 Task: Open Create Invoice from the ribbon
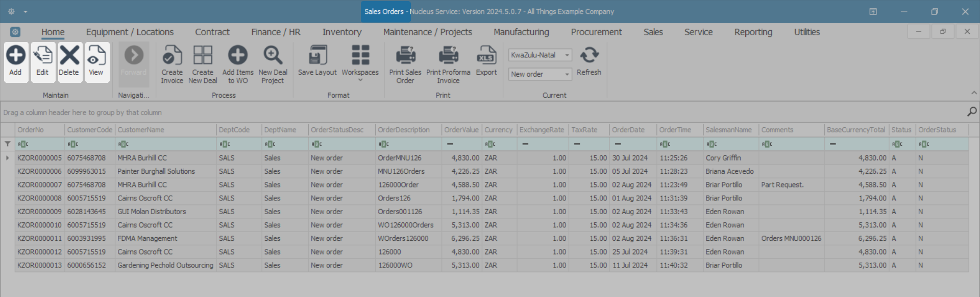[172, 56]
